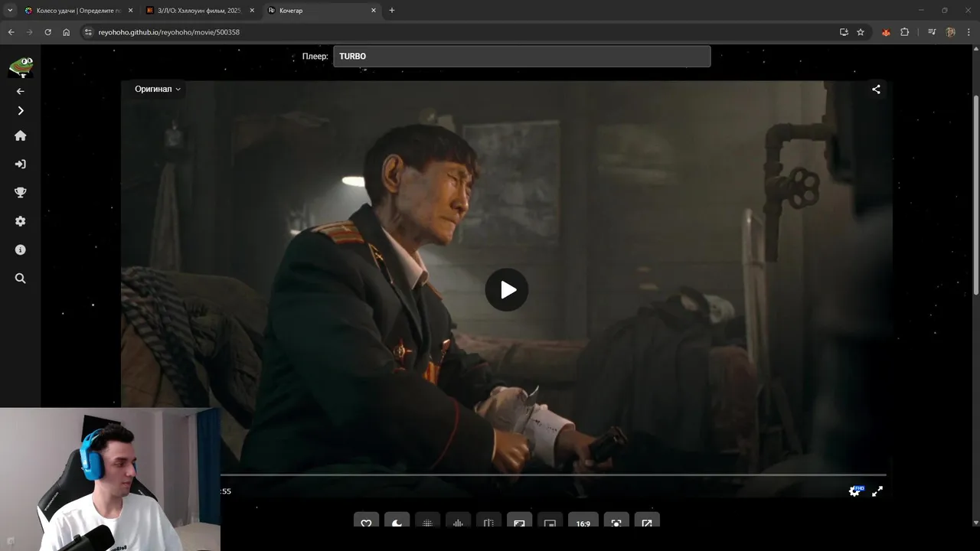
Task: View site information icon in address bar
Action: (x=88, y=32)
